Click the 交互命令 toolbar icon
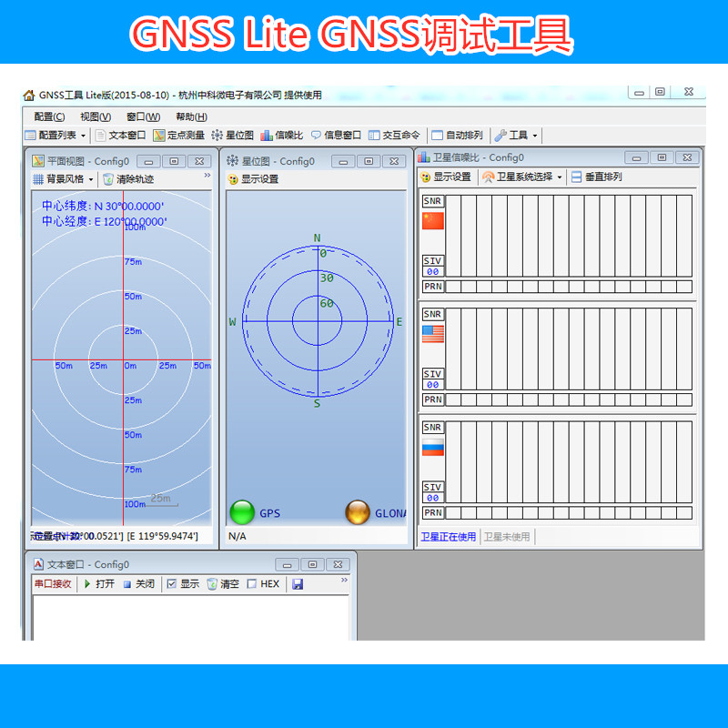 point(374,135)
